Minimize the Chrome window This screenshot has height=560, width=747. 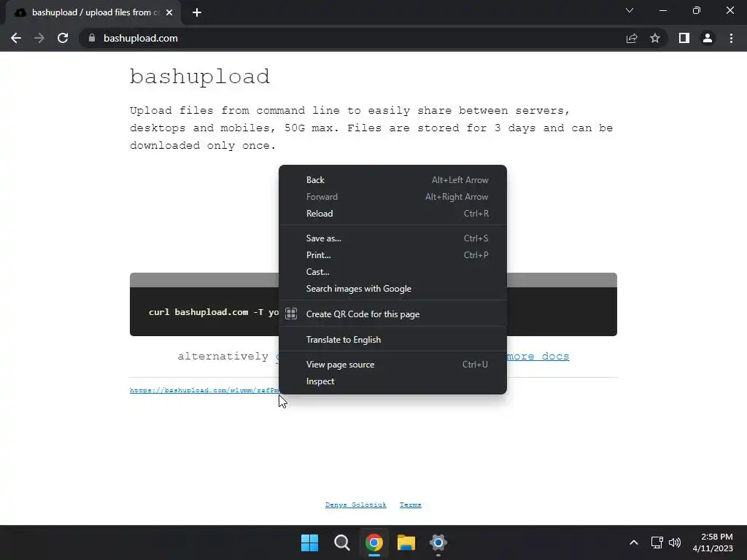662,10
